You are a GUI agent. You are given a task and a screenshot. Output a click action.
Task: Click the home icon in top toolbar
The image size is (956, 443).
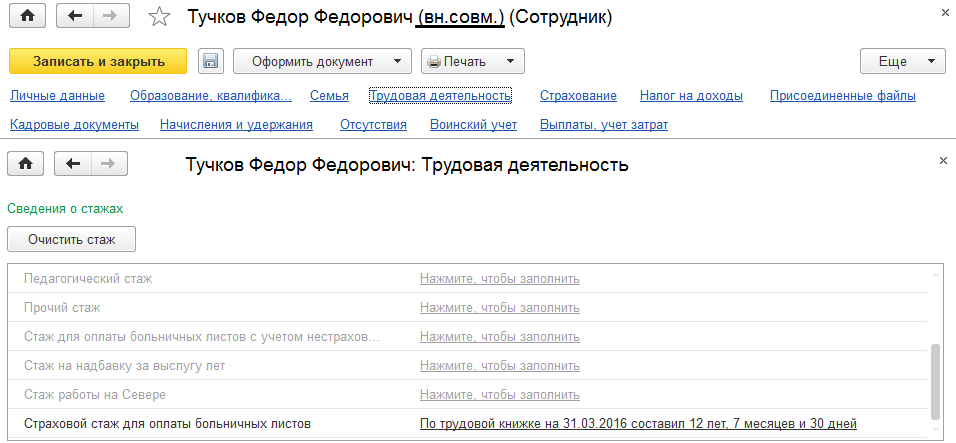(x=26, y=16)
